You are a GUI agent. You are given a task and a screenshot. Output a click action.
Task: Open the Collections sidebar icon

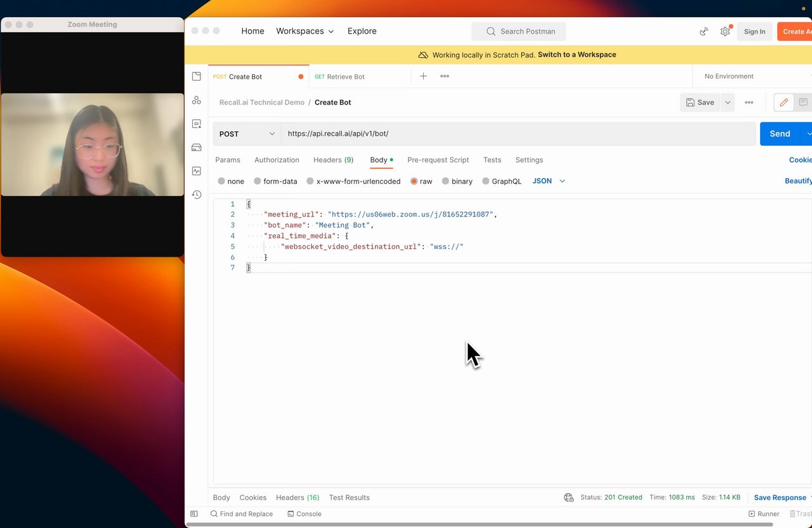click(x=197, y=76)
